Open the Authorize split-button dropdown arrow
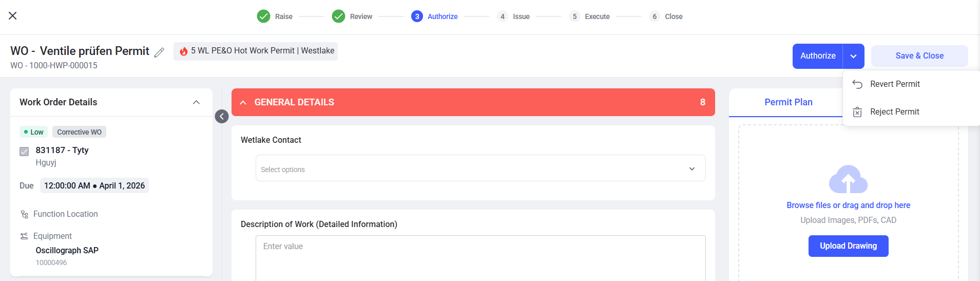The image size is (980, 281). 853,56
